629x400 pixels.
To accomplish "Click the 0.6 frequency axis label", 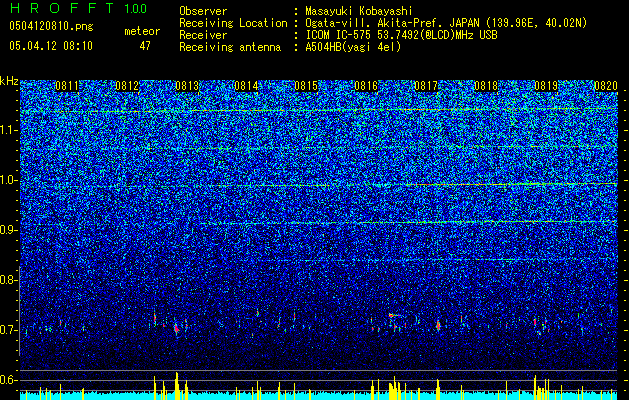I will (x=8, y=380).
